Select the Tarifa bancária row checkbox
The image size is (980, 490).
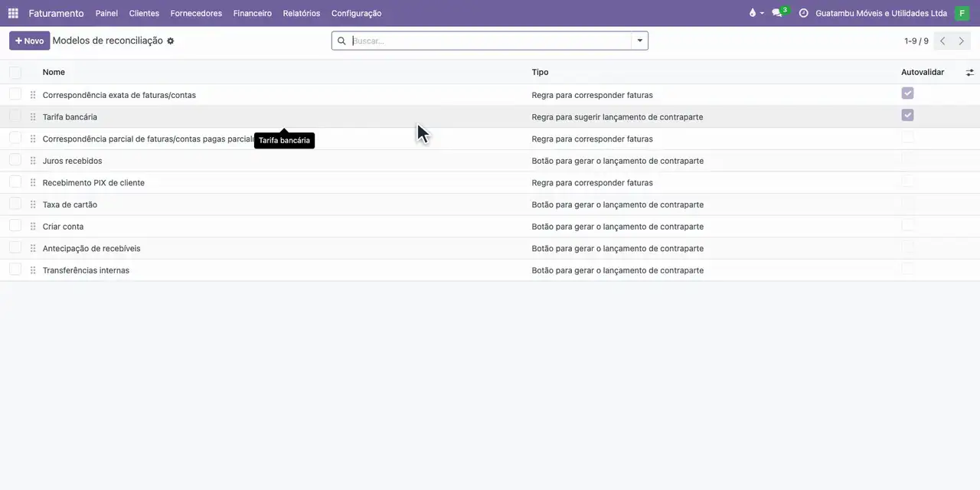pos(15,116)
